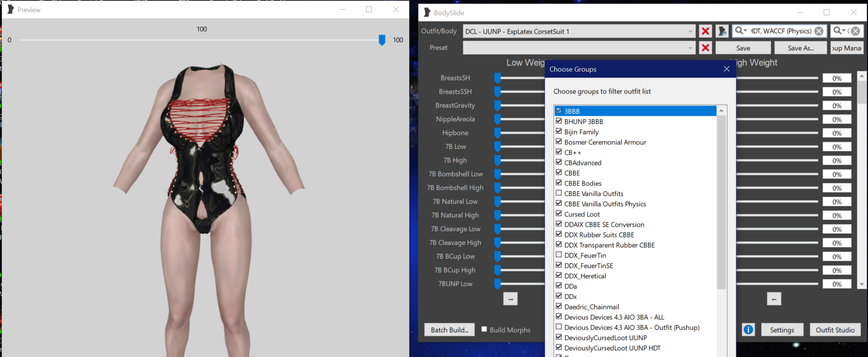Close the Choose Groups dialog
This screenshot has height=357, width=868.
point(726,69)
